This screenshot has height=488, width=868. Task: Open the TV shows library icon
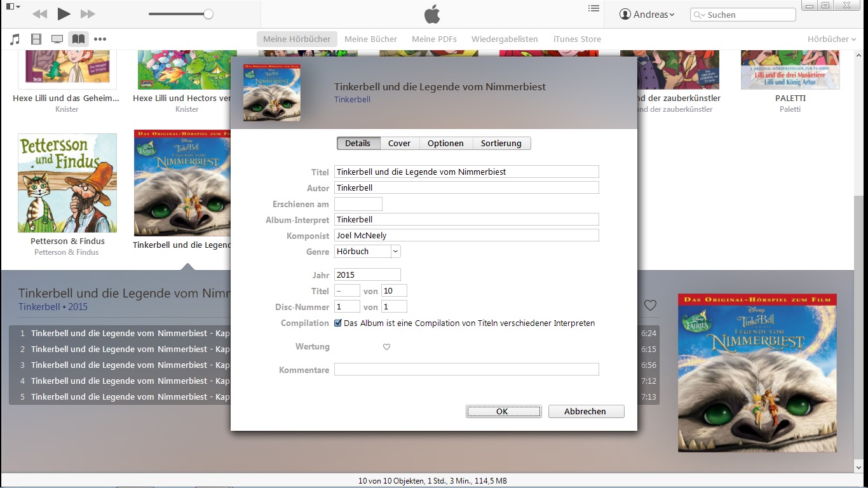click(x=57, y=39)
